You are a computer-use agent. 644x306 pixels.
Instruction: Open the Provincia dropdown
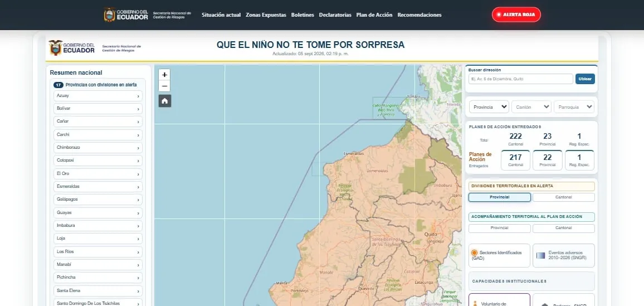coord(489,107)
